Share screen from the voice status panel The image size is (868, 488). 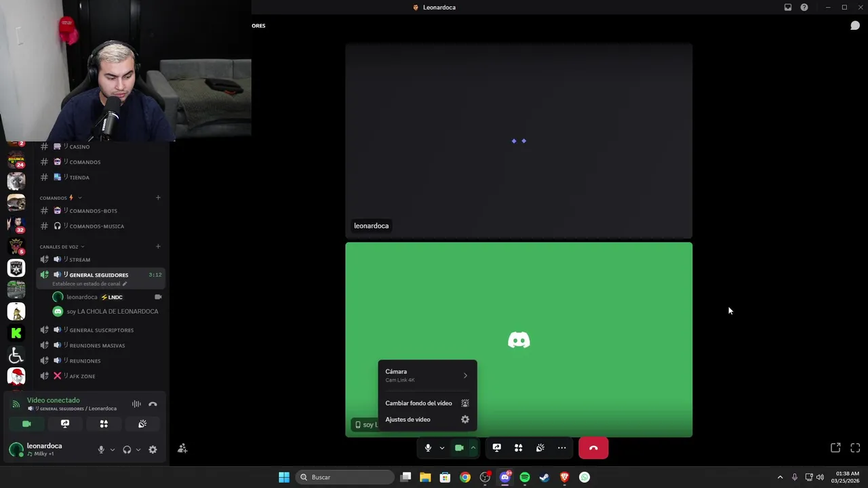[65, 424]
